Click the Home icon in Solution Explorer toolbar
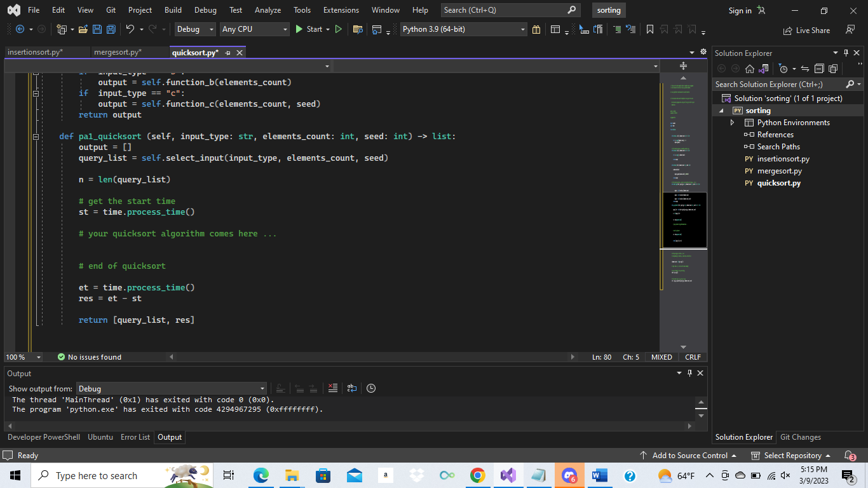The width and height of the screenshot is (868, 488). click(x=750, y=69)
